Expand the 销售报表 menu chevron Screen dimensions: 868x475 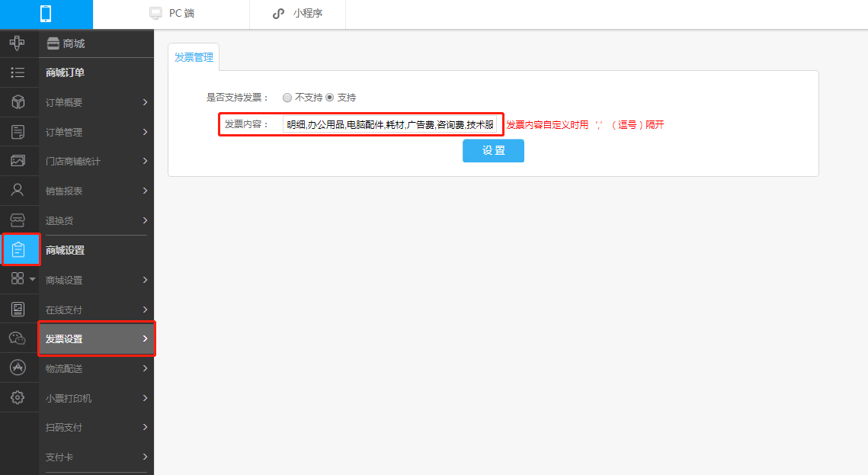[x=145, y=191]
